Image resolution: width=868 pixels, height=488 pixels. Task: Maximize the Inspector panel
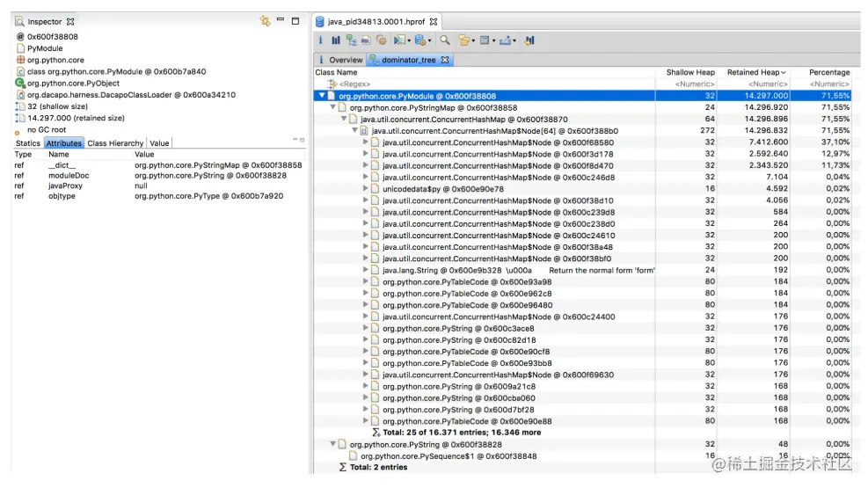point(295,21)
